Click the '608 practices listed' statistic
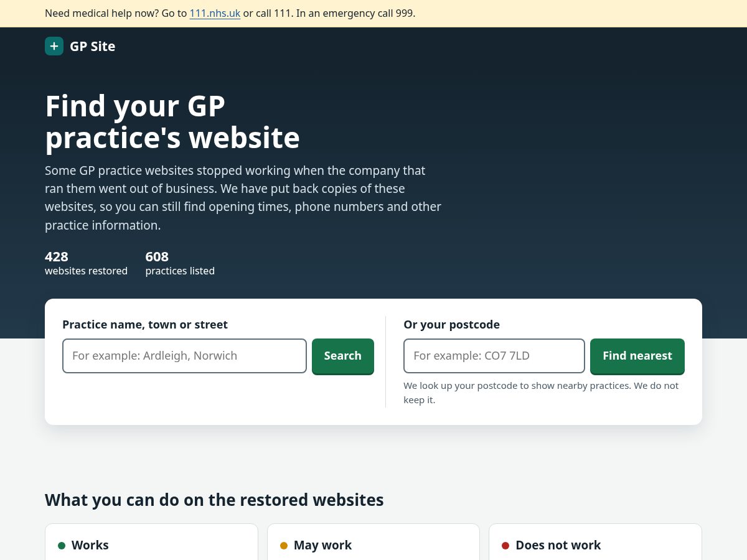747x560 pixels. (x=180, y=263)
